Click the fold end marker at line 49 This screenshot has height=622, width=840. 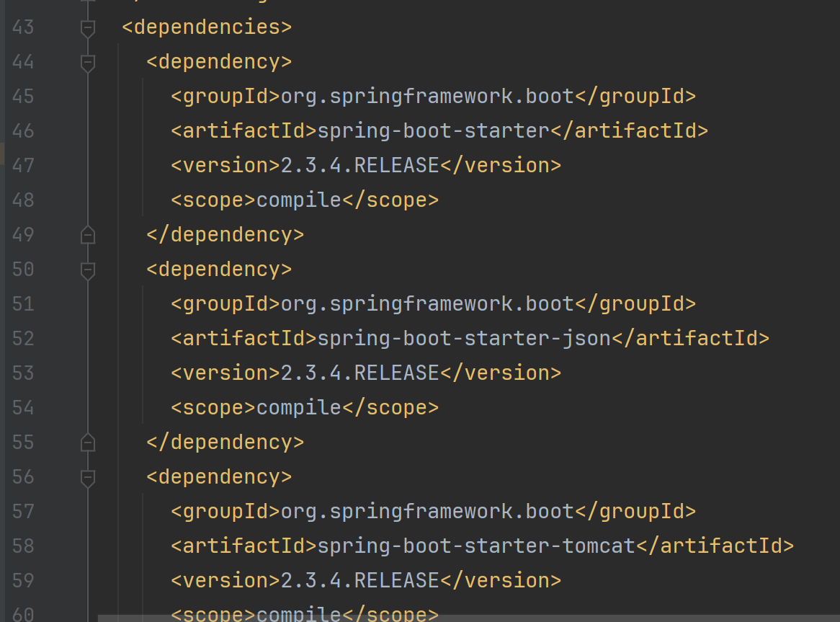click(88, 235)
